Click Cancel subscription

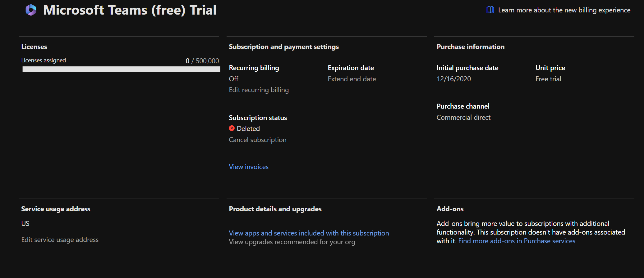(x=258, y=140)
